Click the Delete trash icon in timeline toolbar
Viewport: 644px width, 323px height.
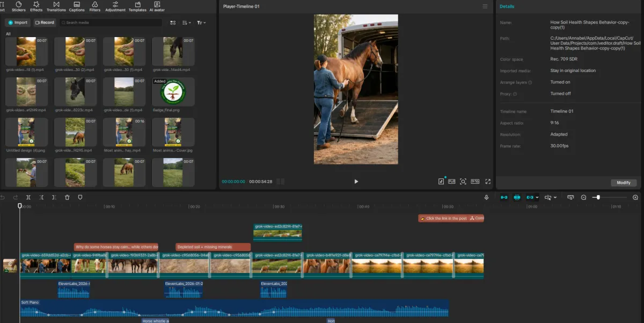coord(67,197)
